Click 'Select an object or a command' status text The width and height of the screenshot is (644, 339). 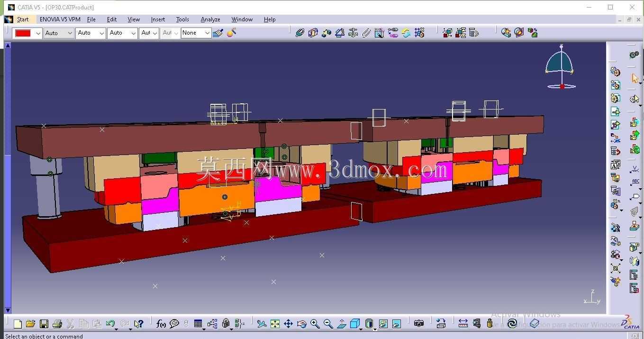coord(44,336)
